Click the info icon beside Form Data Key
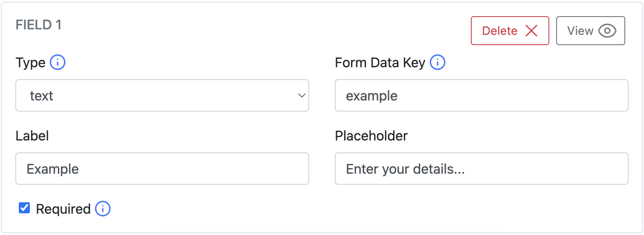 (x=438, y=63)
